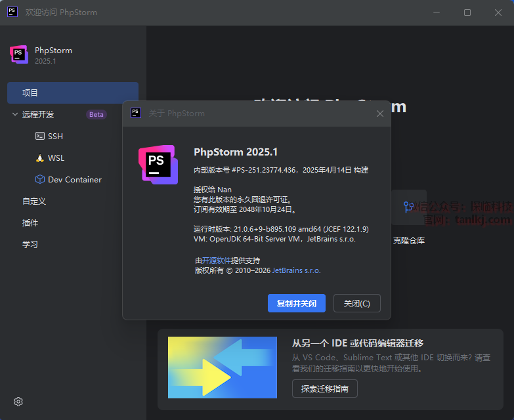Image resolution: width=514 pixels, height=420 pixels.
Task: Open the 开源软件 hyperlink
Action: pyautogui.click(x=216, y=261)
